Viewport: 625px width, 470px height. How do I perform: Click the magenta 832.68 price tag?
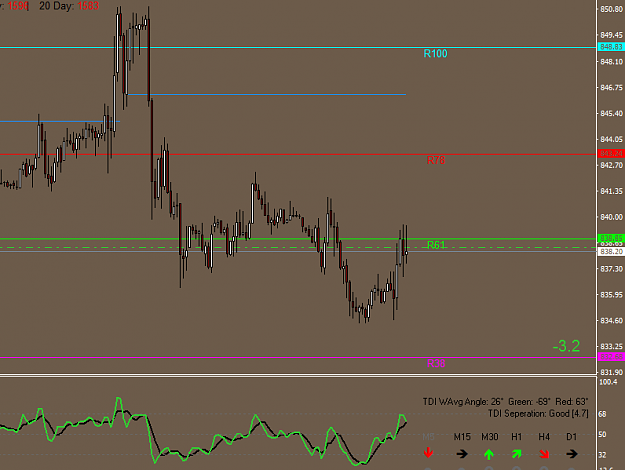[x=611, y=357]
